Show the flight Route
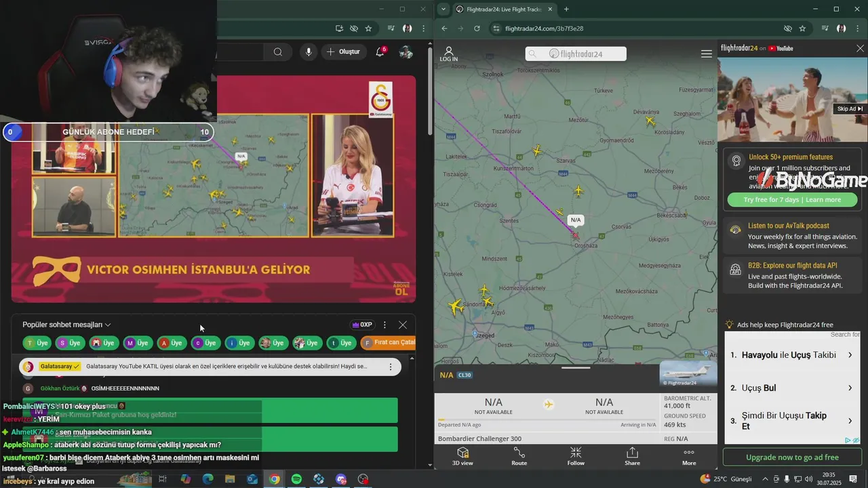 [x=519, y=456]
